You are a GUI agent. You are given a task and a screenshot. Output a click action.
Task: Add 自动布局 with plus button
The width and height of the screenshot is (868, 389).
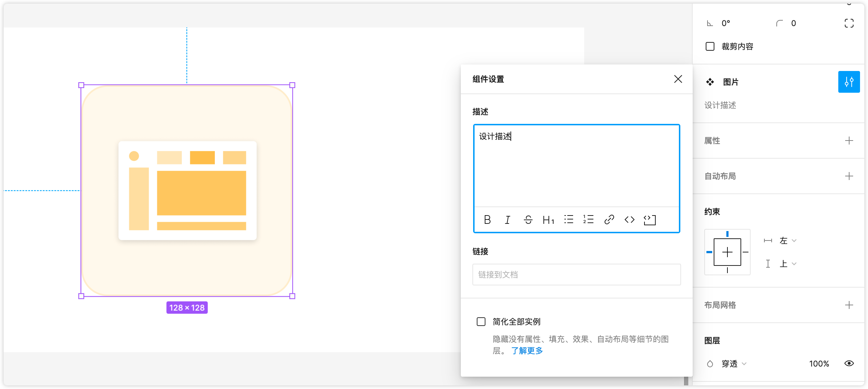coord(849,176)
